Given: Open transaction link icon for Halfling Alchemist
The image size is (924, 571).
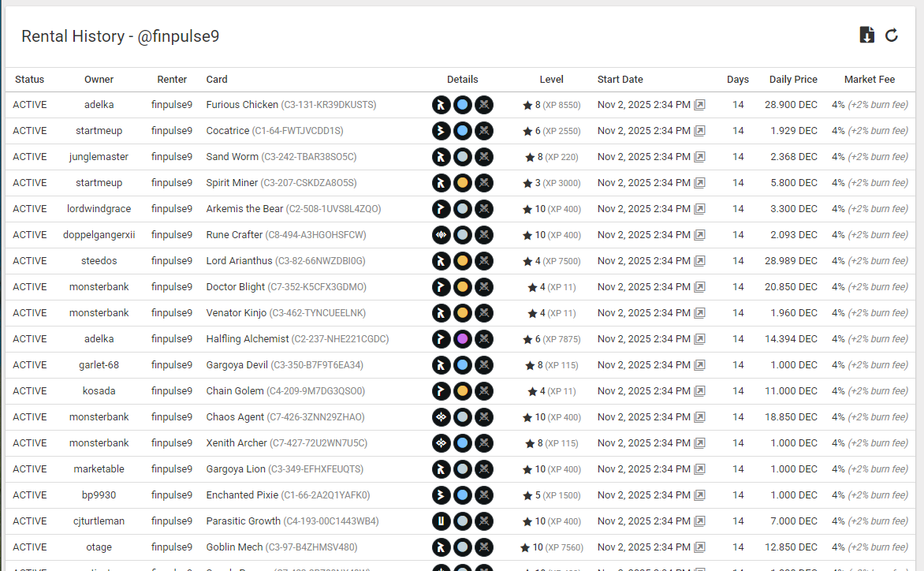Looking at the screenshot, I should coord(699,339).
